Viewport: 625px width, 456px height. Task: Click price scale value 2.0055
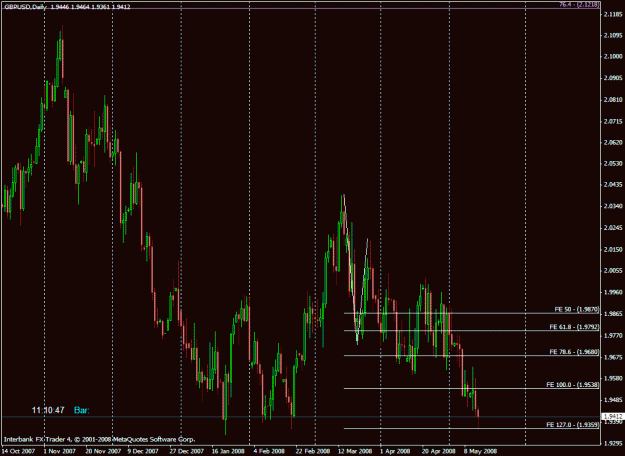613,270
